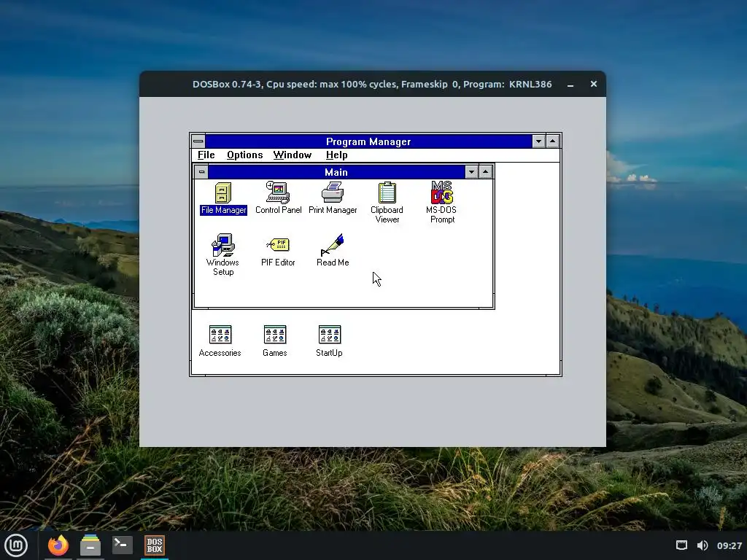Click the DOSBox window title bar
The height and width of the screenshot is (560, 747).
pos(372,85)
